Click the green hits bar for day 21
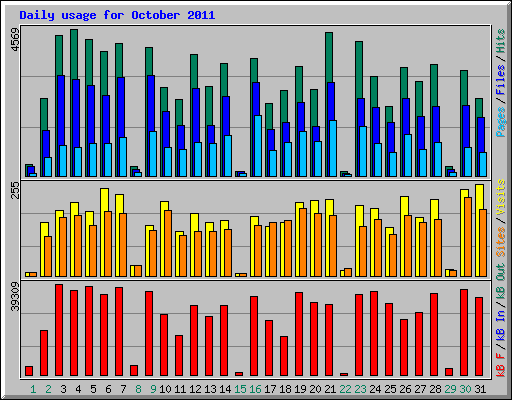Screen dimensions: 512x400 coord(329,57)
